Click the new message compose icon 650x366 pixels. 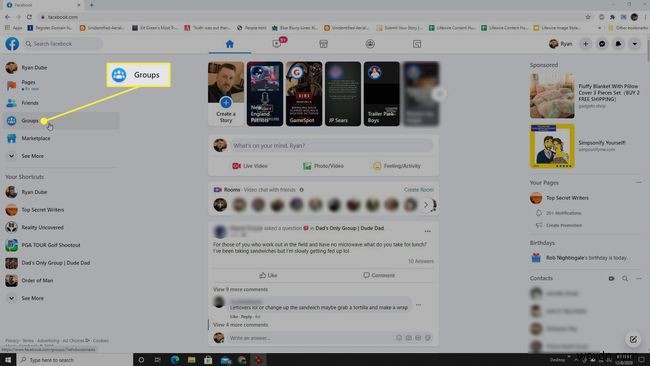(x=633, y=339)
